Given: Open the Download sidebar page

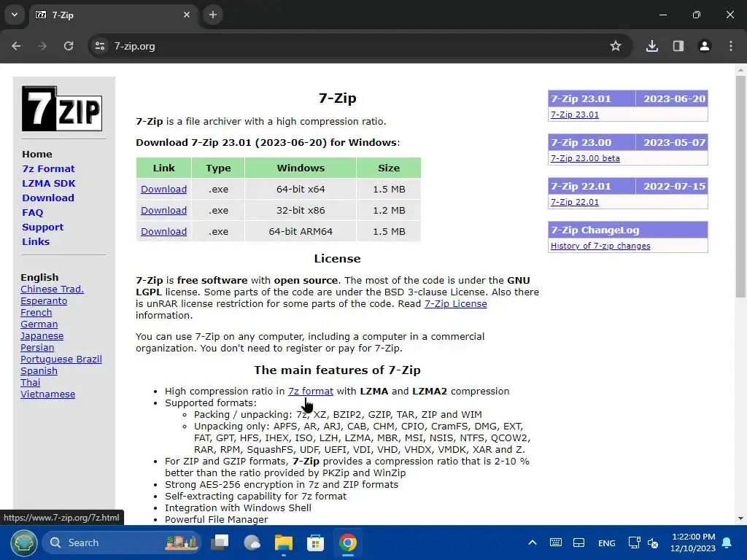Looking at the screenshot, I should pos(48,198).
